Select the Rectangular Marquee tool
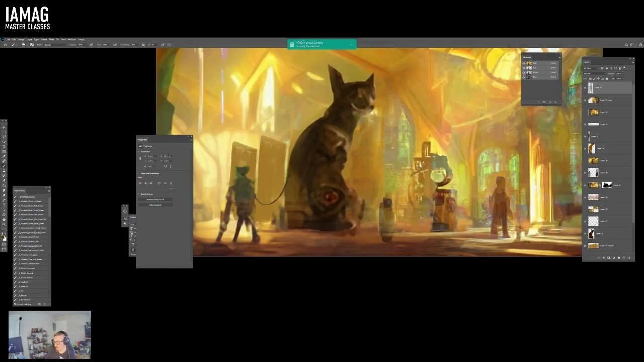 click(4, 132)
